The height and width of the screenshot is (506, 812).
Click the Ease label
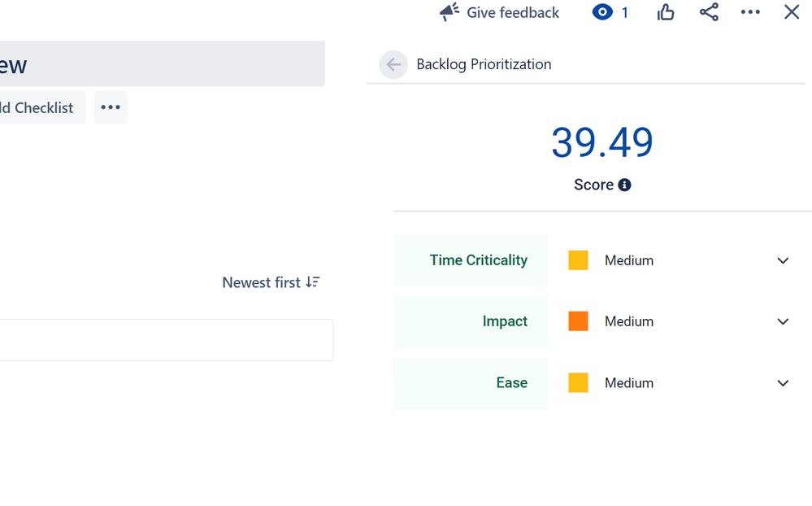(x=511, y=382)
